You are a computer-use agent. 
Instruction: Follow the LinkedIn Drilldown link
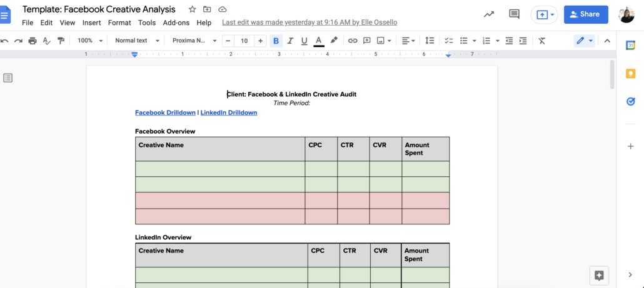tap(229, 112)
